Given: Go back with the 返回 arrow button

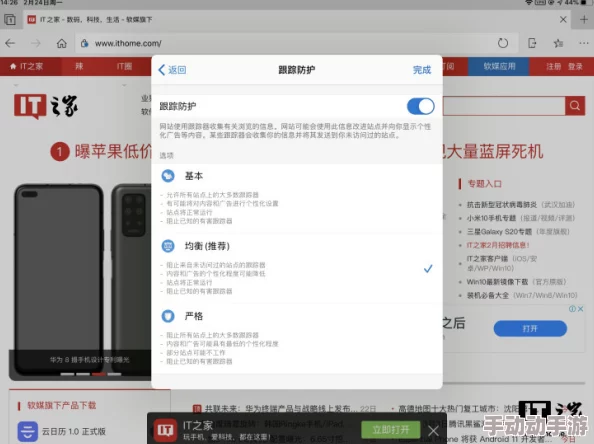Looking at the screenshot, I should 172,70.
